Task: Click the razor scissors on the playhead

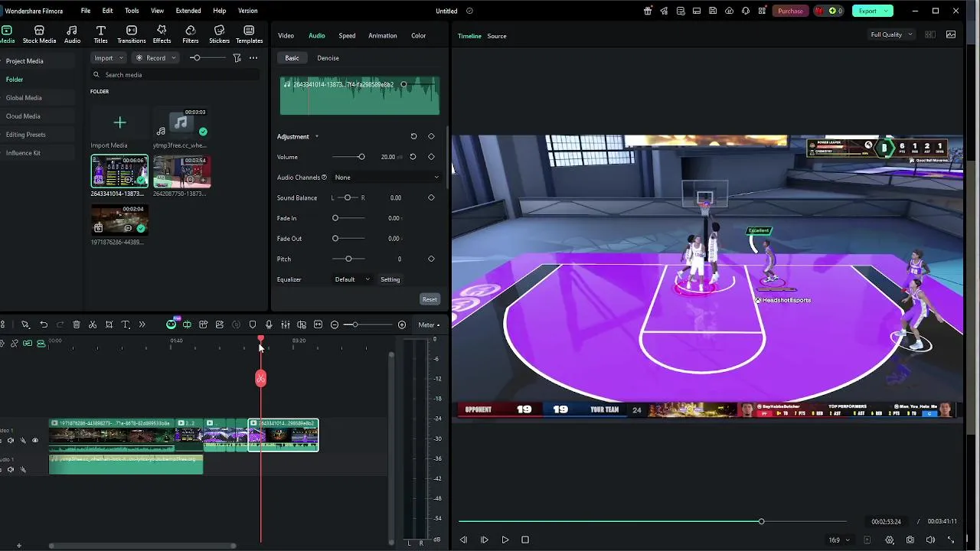Action: click(x=261, y=378)
